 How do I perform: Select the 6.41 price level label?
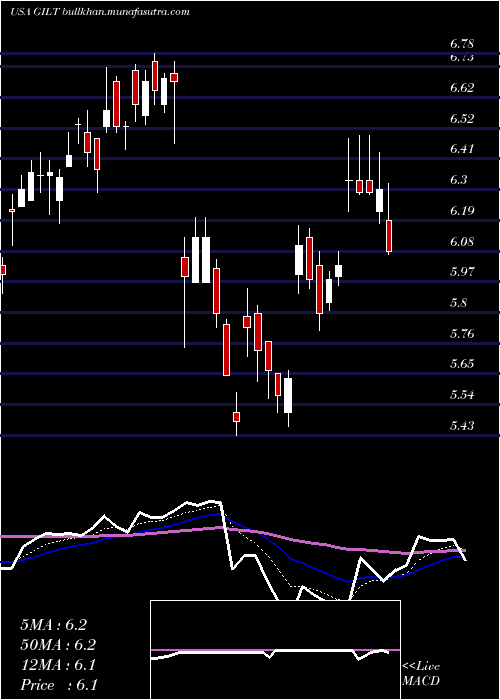click(462, 149)
